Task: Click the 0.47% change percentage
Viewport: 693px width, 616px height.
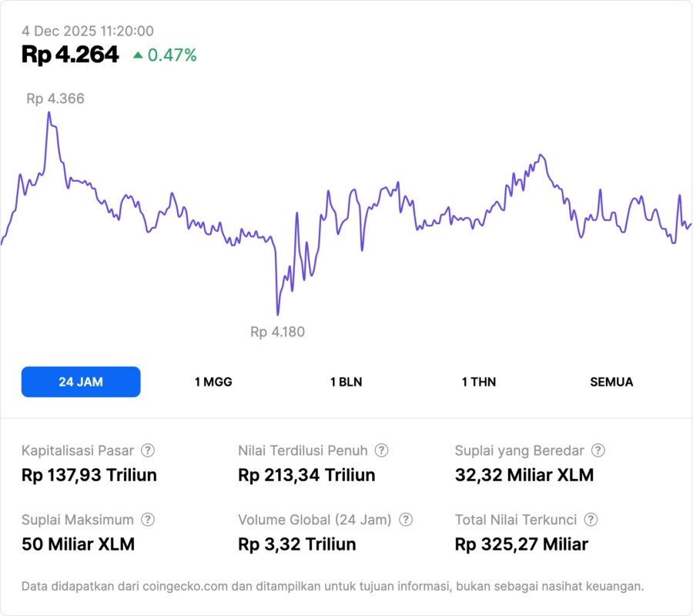Action: coord(172,55)
